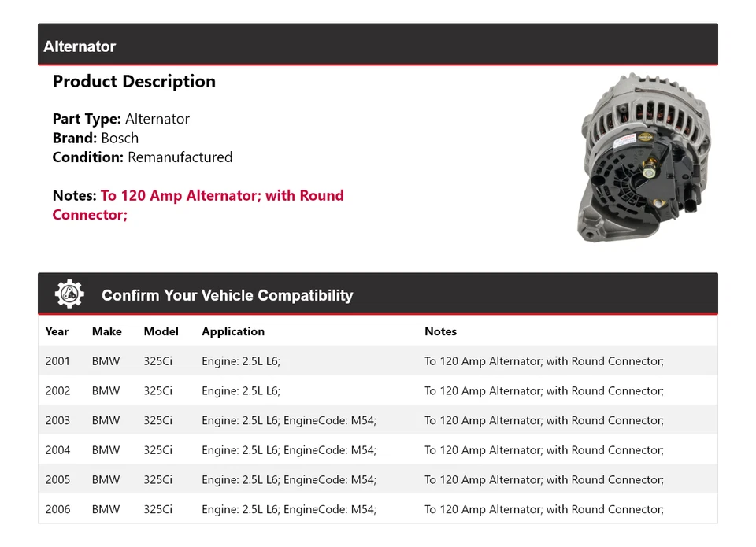Click the gear compatibility icon
Viewport: 756px width, 547px height.
pos(69,294)
